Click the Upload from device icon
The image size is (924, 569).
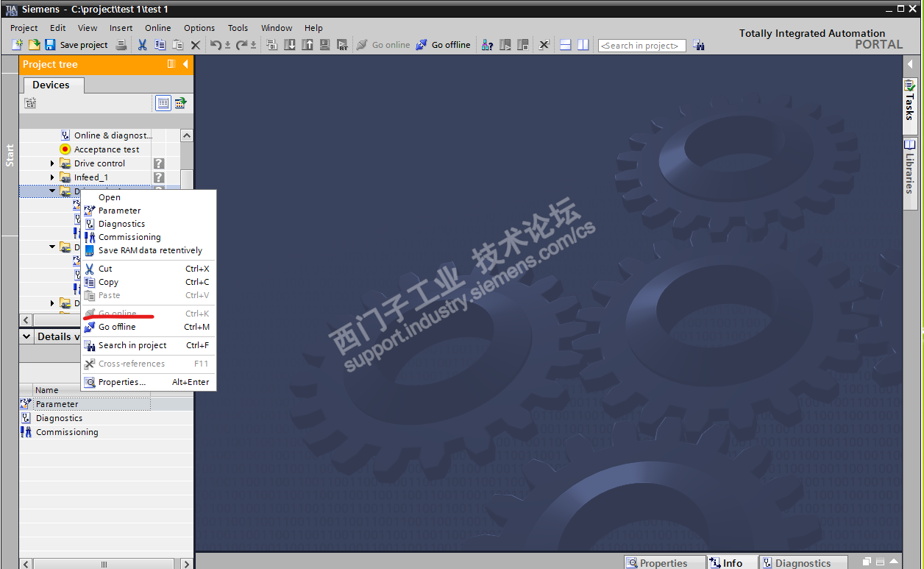click(308, 45)
